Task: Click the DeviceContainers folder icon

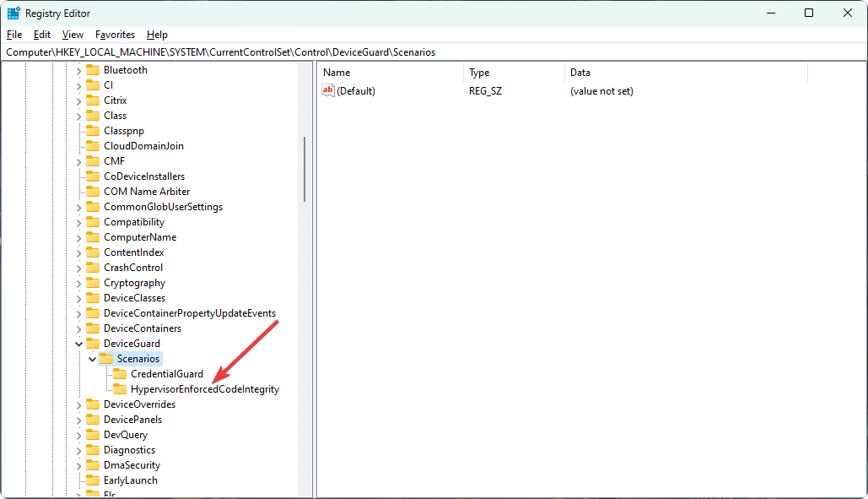Action: [93, 328]
